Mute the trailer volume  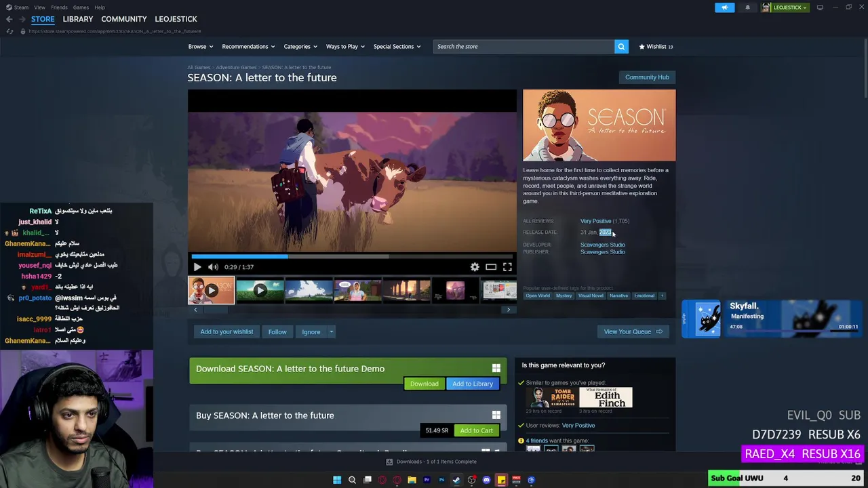click(213, 267)
